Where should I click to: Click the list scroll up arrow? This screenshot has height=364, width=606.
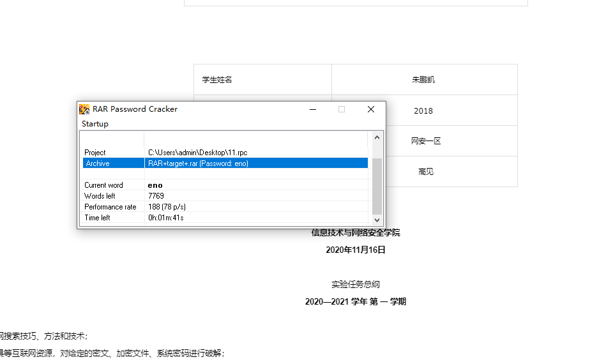coord(377,137)
